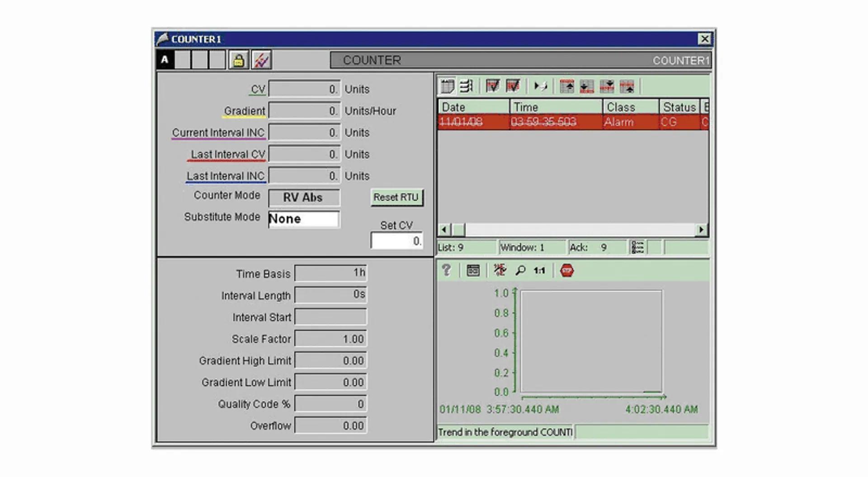This screenshot has height=477, width=868.
Task: Click the Set CV input field
Action: [396, 241]
